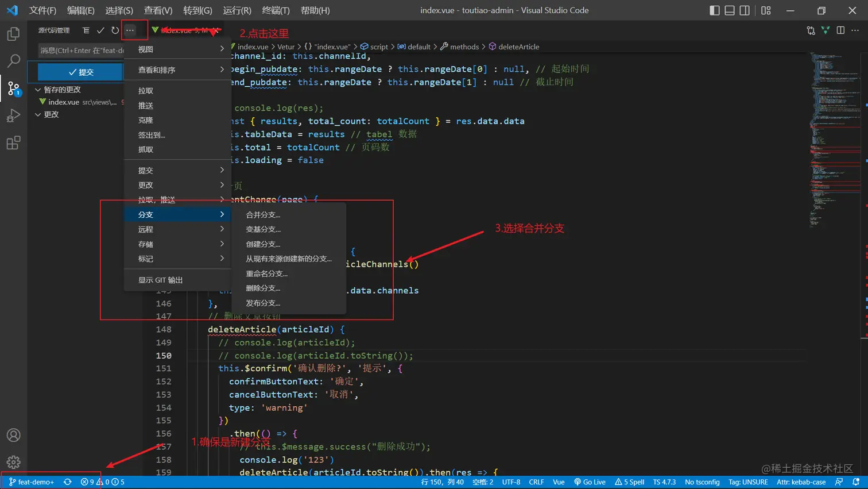Open the Manage gear icon
The width and height of the screenshot is (868, 489).
[x=13, y=461]
